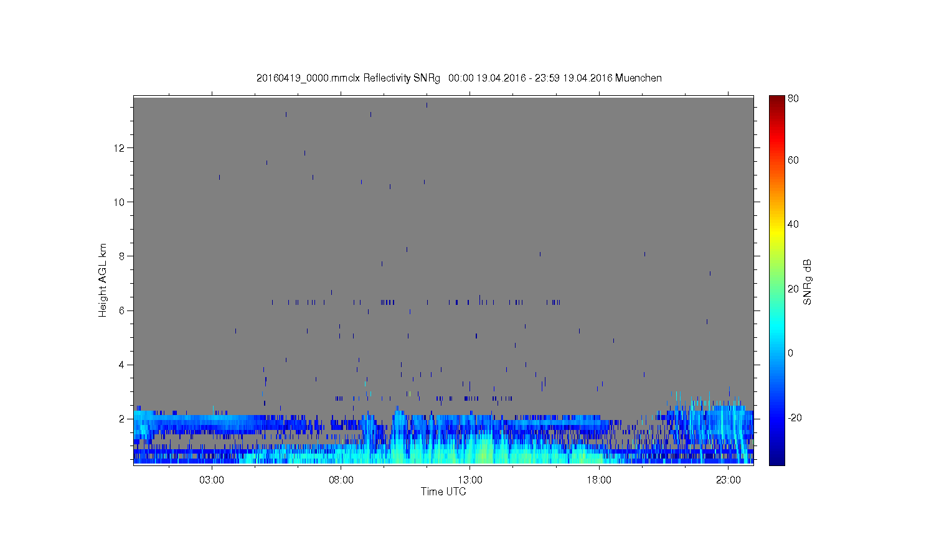Click the height tick label 12
This screenshot has width=934, height=560.
(x=120, y=148)
